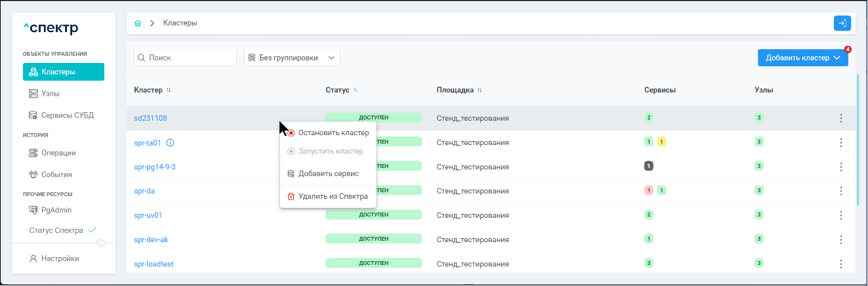Click info icon next to spr-ta01

coord(170,143)
